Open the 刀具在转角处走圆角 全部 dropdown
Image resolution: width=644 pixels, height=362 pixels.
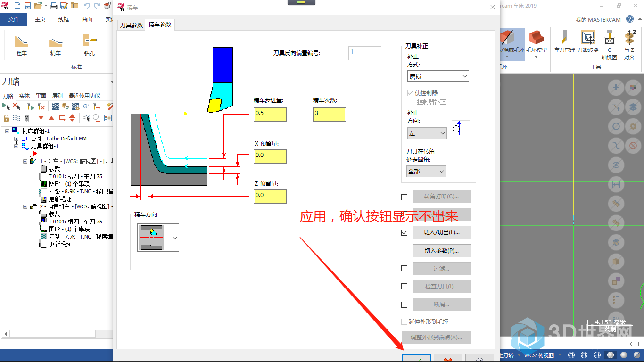[426, 171]
